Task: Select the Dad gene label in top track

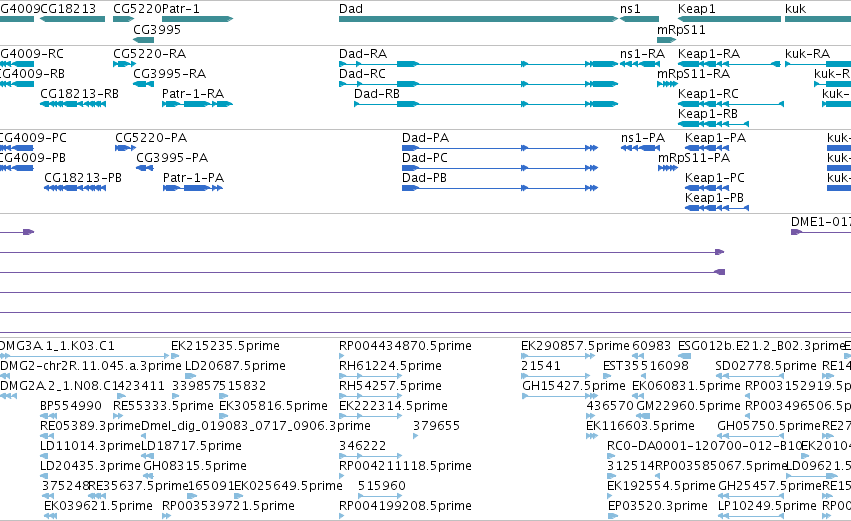Action: click(351, 9)
